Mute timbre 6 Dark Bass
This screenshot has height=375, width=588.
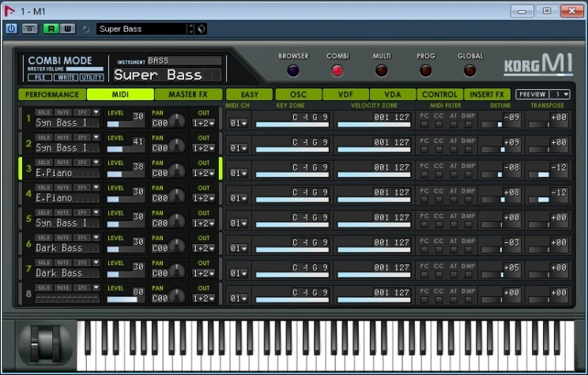point(62,238)
